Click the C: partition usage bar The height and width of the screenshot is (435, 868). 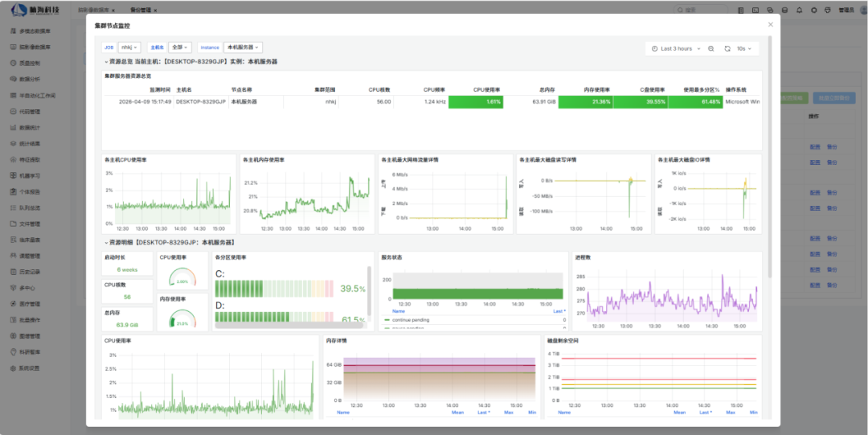point(274,289)
